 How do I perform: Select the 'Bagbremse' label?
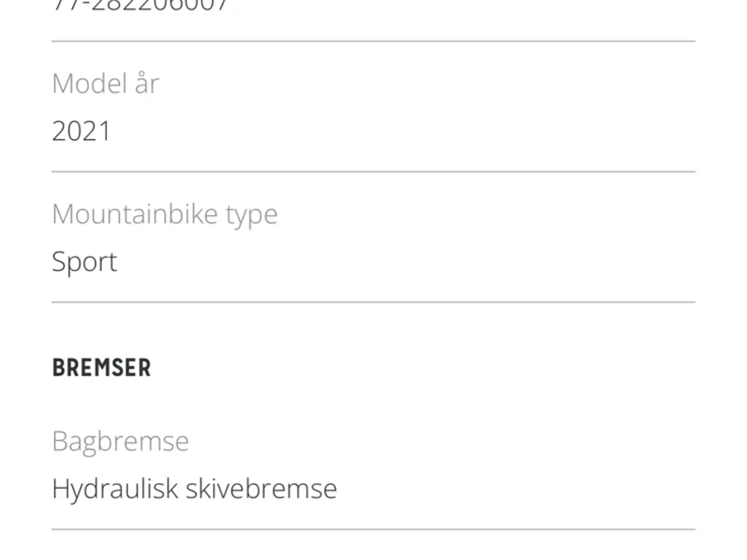pyautogui.click(x=120, y=442)
